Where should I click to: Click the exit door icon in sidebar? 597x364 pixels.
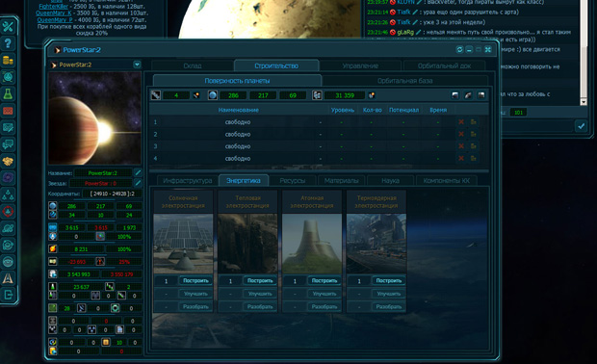(8, 295)
